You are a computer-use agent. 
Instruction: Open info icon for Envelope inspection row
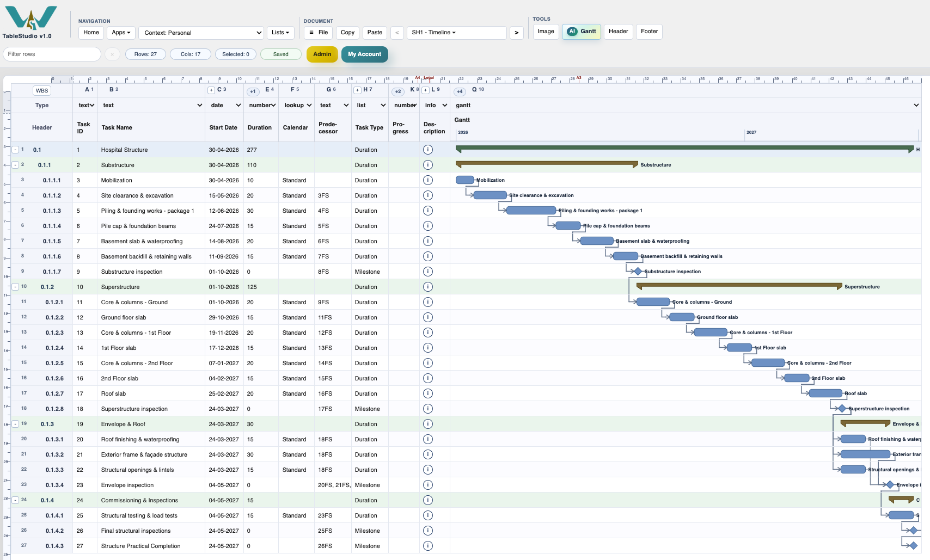[428, 485]
